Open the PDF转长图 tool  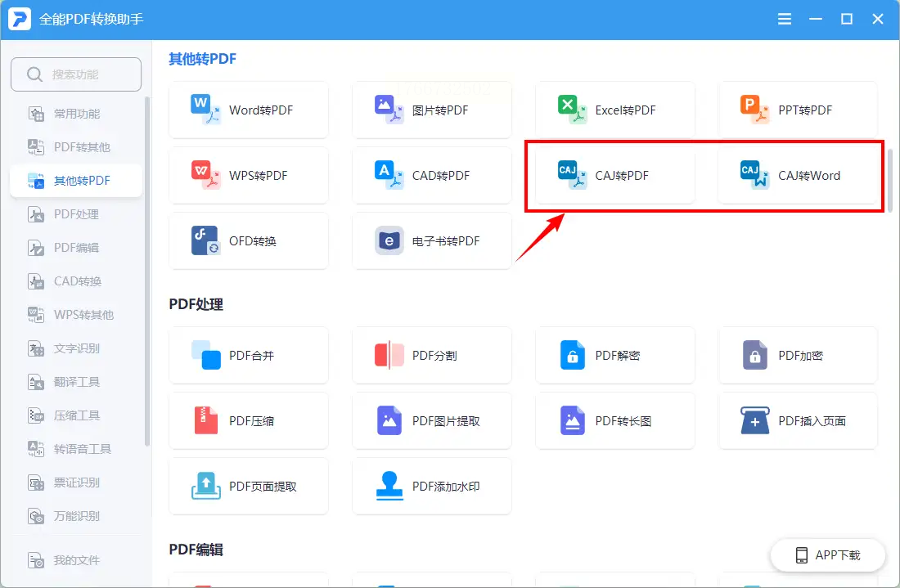(614, 420)
